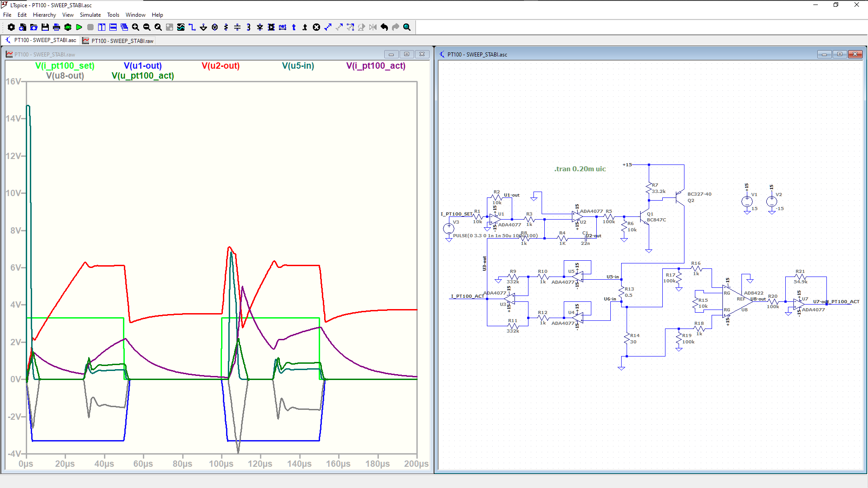The height and width of the screenshot is (488, 868).
Task: Click the Open file folder icon
Action: click(34, 27)
